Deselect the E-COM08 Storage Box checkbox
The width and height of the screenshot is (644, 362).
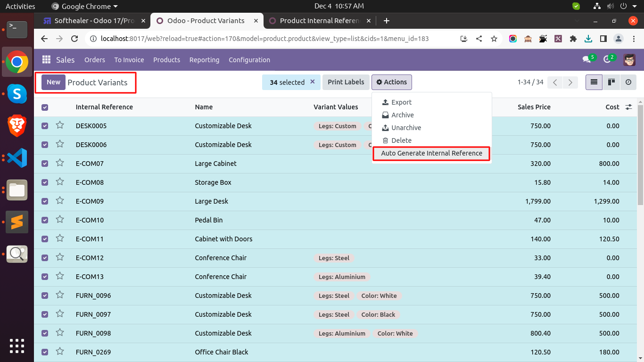[45, 182]
